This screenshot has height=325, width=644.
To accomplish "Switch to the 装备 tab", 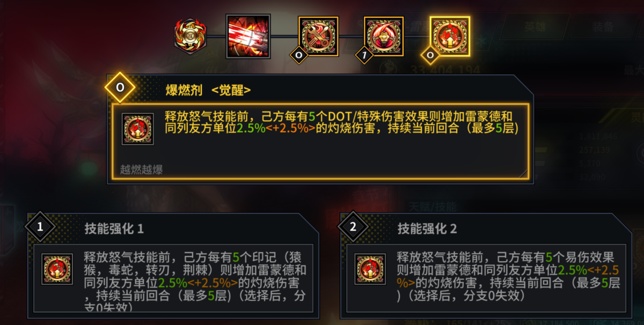I will point(604,26).
